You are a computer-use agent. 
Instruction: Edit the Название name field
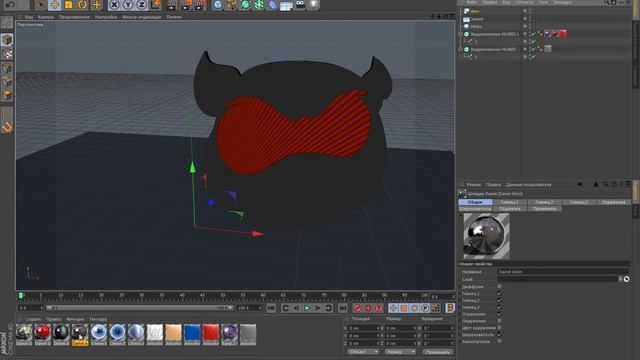(x=563, y=272)
